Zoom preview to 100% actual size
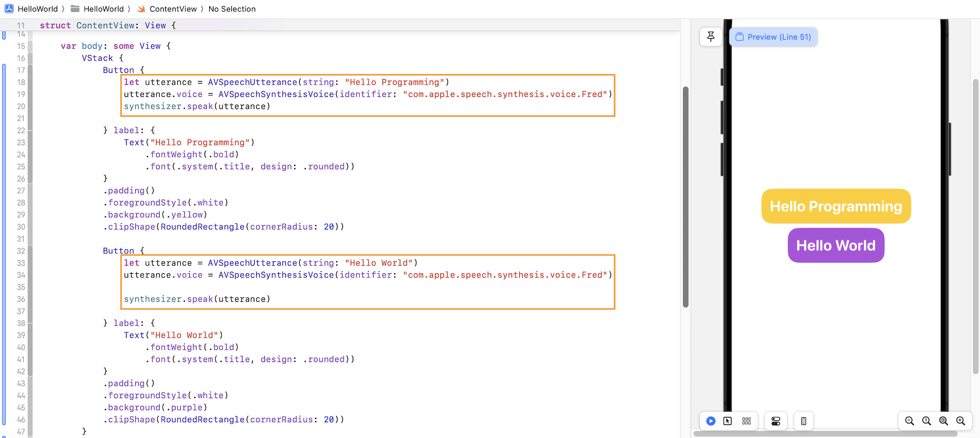Image resolution: width=980 pixels, height=438 pixels. pos(926,421)
